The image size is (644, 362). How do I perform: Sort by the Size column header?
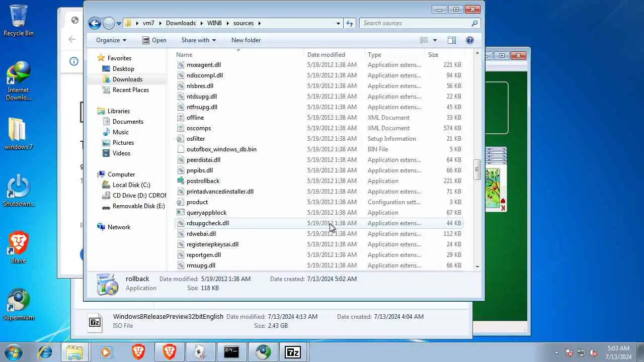444,54
